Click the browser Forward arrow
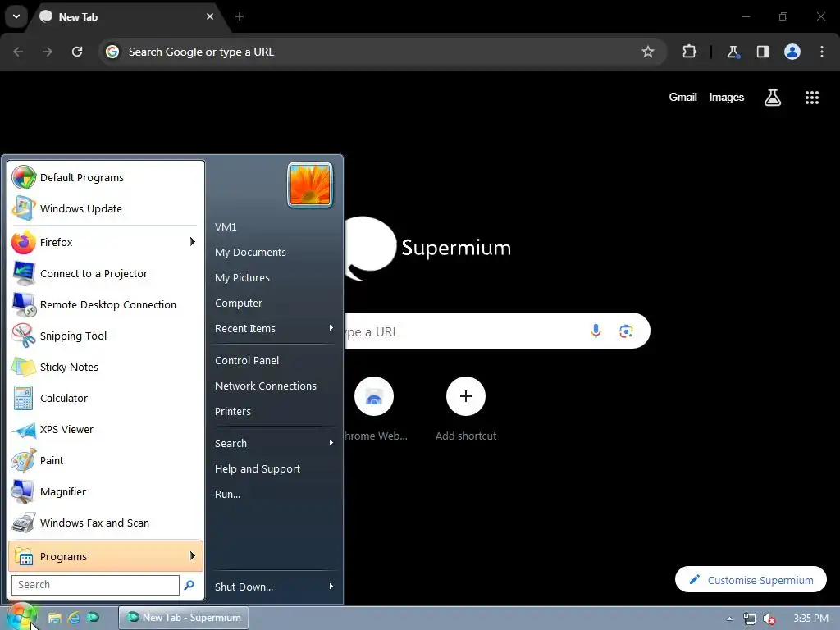This screenshot has width=840, height=630. click(x=48, y=52)
